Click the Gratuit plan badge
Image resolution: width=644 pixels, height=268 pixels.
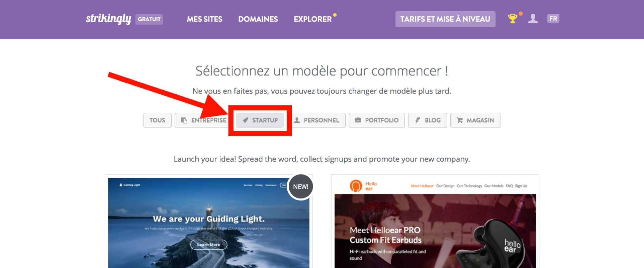click(x=149, y=19)
